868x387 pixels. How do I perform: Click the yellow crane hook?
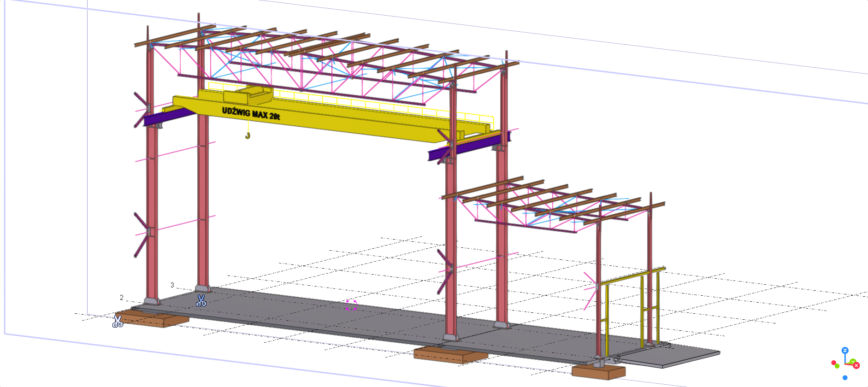248,135
